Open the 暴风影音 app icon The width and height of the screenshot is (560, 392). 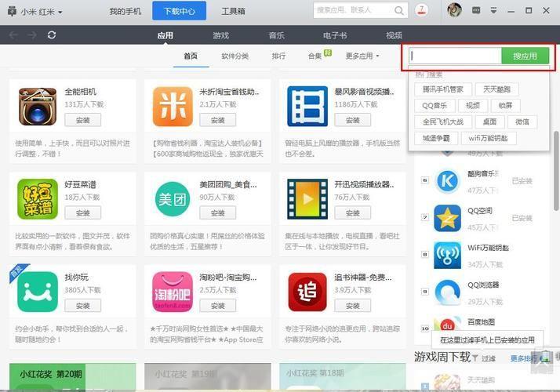point(307,107)
